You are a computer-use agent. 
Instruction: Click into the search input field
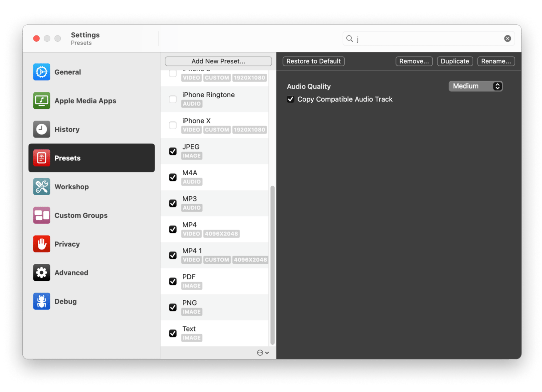(427, 39)
